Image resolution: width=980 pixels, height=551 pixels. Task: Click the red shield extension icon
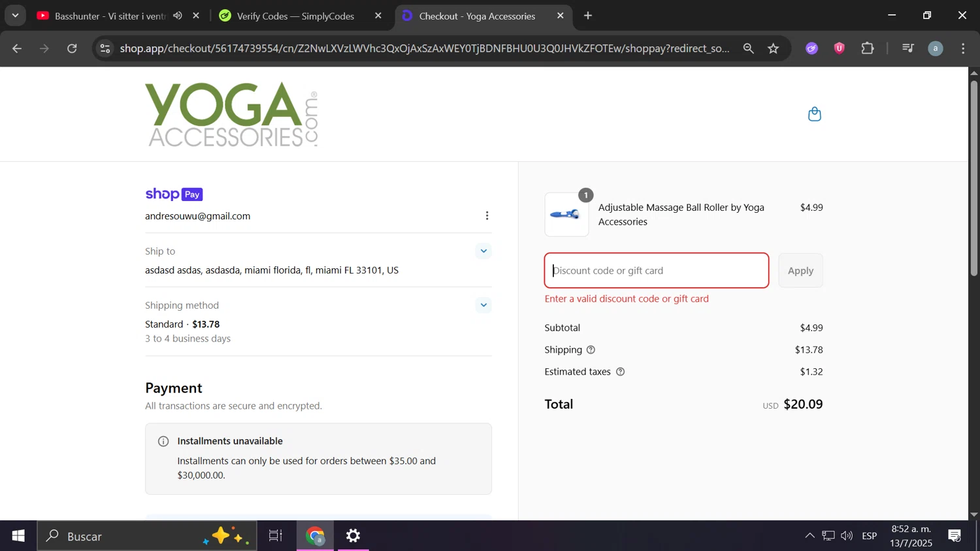point(840,48)
